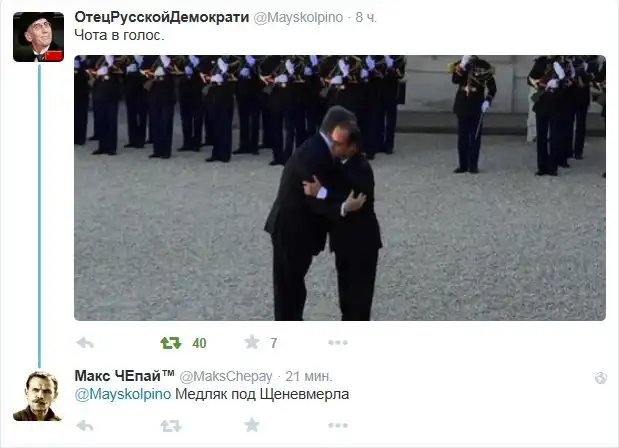Click the retweet count 40

pyautogui.click(x=199, y=343)
